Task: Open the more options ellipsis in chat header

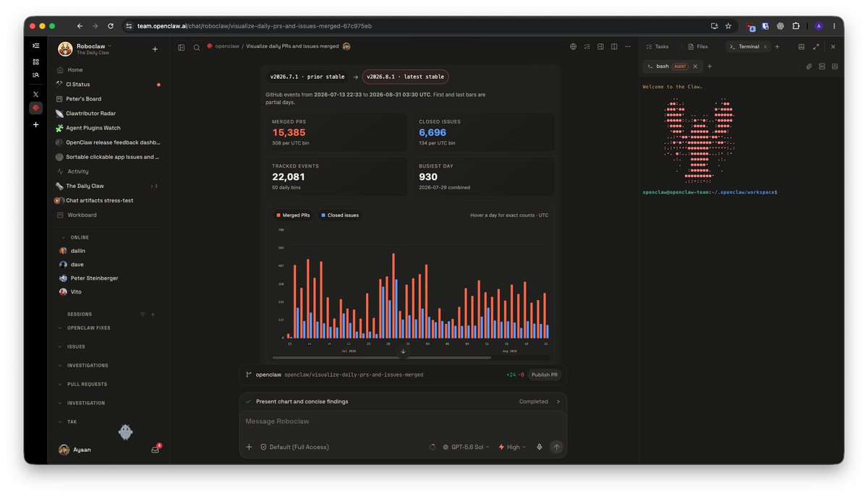Action: [628, 46]
